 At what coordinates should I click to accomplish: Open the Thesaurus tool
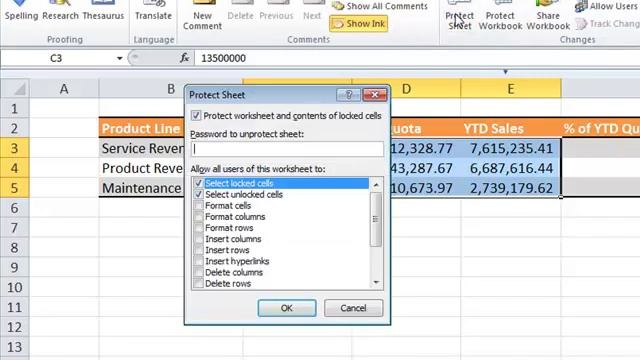pyautogui.click(x=103, y=11)
